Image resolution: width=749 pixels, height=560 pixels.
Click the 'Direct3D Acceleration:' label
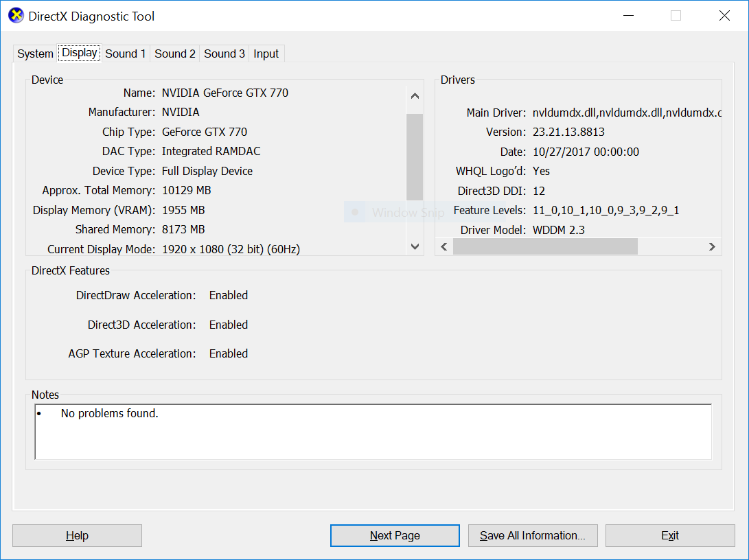[142, 325]
